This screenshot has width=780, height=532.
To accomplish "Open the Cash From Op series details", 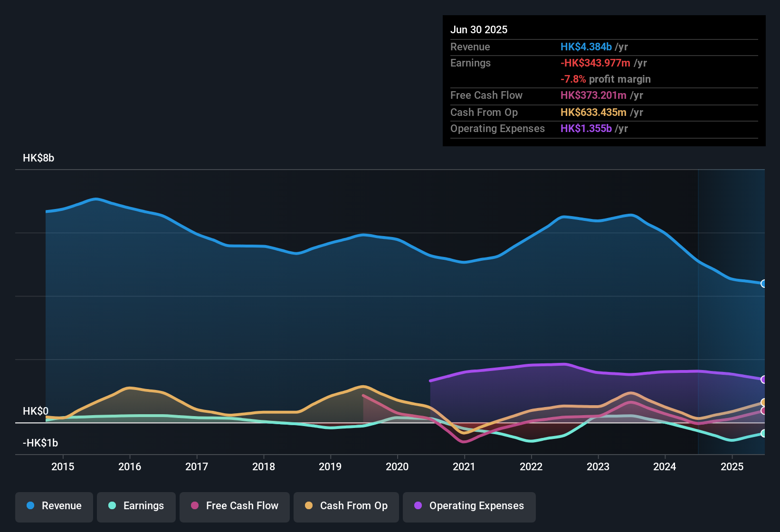I will (x=346, y=506).
